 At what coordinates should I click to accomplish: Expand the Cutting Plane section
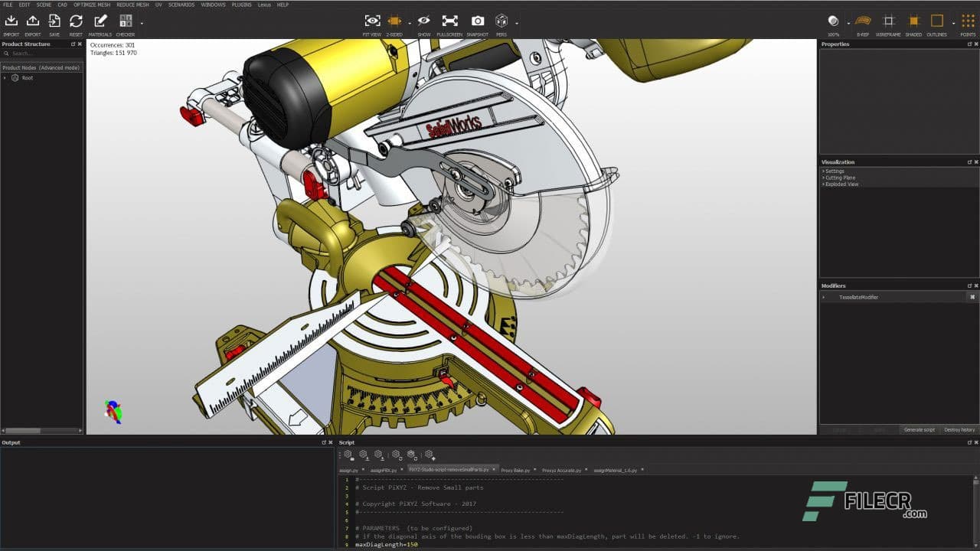click(840, 178)
